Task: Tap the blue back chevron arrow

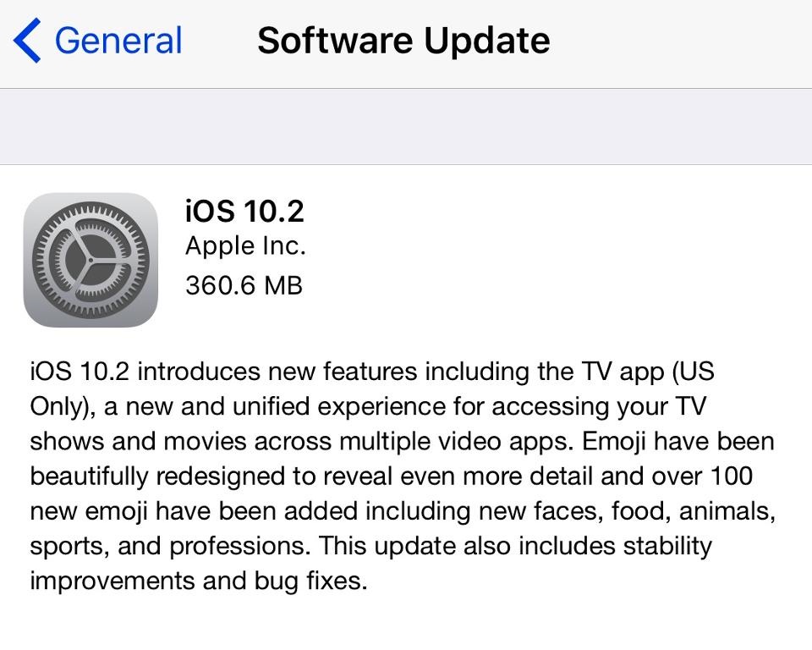Action: (x=27, y=41)
